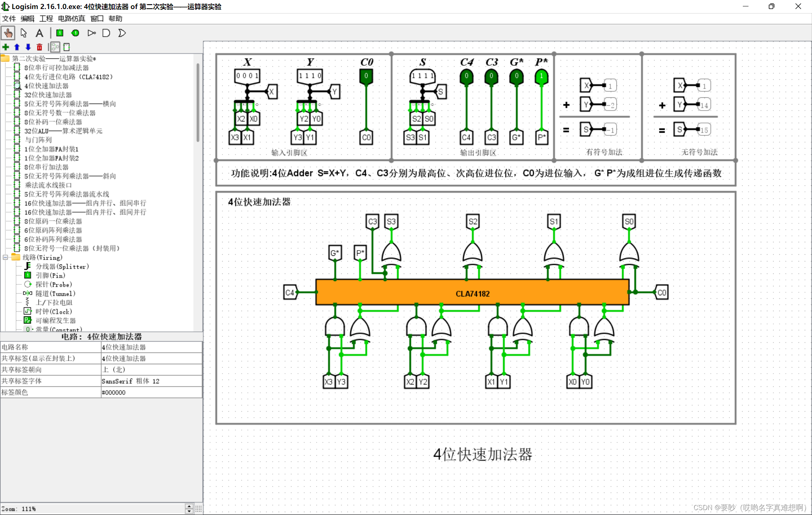Choose the OR gate tool
Viewport: 812px width, 515px height.
coord(122,33)
